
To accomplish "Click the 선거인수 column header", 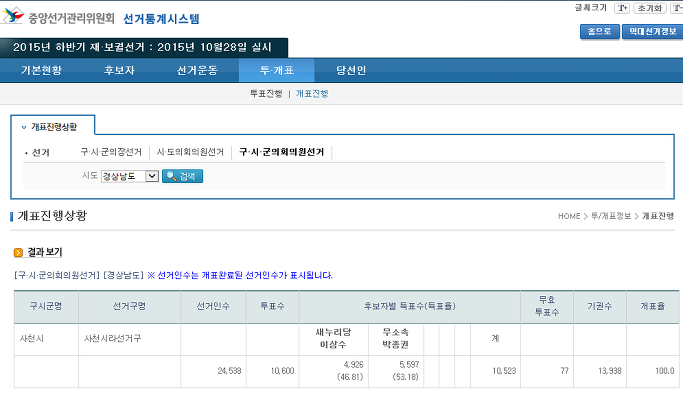I will [213, 306].
